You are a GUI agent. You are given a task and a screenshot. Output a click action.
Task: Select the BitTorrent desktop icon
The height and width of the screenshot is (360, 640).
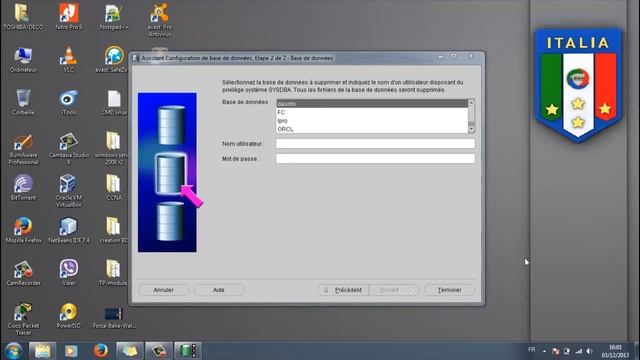(x=23, y=187)
